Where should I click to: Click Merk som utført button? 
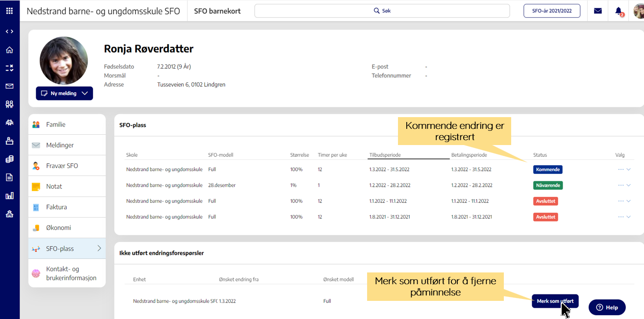coord(555,301)
